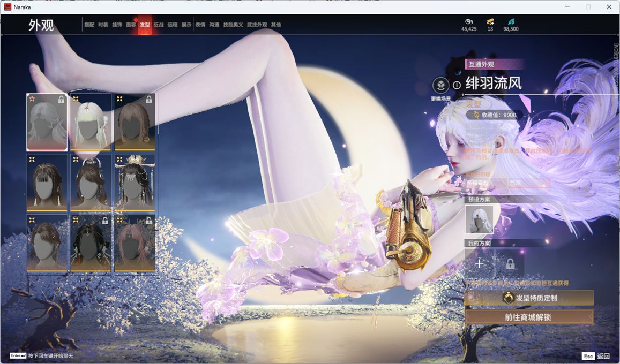Click the Esc 返回 back button

point(595,356)
